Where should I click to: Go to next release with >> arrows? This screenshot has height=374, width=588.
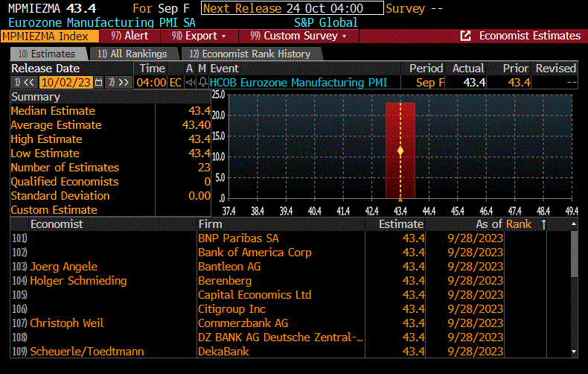click(120, 82)
